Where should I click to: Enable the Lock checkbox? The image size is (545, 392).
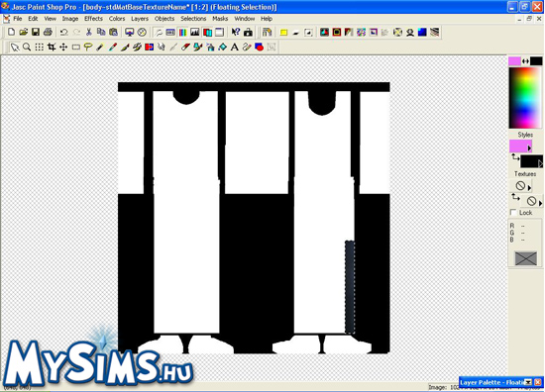[513, 212]
